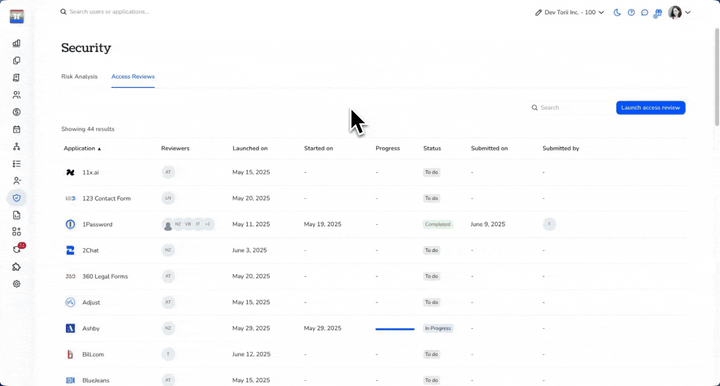Click the June 12, 2025 launch date for Bill.com
This screenshot has width=720, height=386.
pyautogui.click(x=251, y=354)
